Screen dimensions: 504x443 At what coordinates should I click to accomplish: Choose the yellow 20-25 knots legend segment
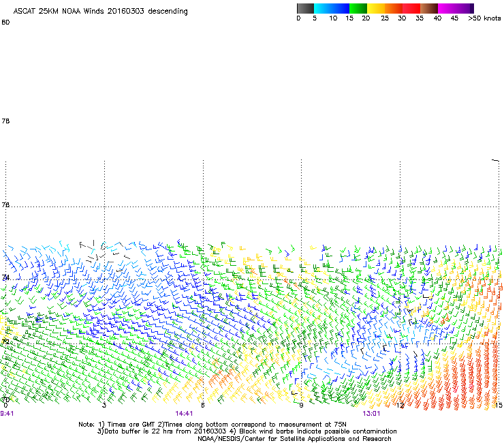tap(376, 8)
